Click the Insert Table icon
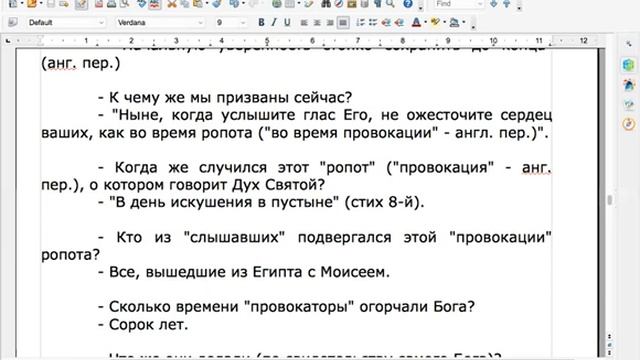Image resolution: width=640 pixels, height=360 pixels. (289, 4)
